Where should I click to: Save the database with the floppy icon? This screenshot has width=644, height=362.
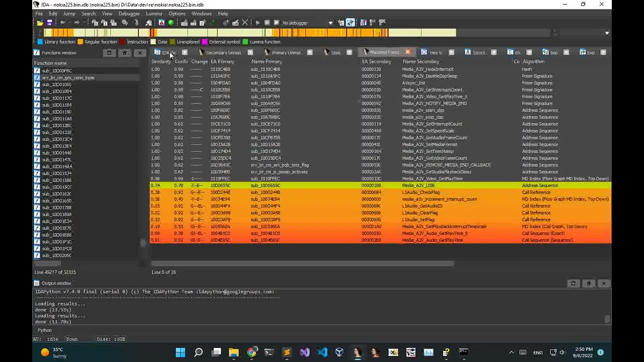(49, 23)
